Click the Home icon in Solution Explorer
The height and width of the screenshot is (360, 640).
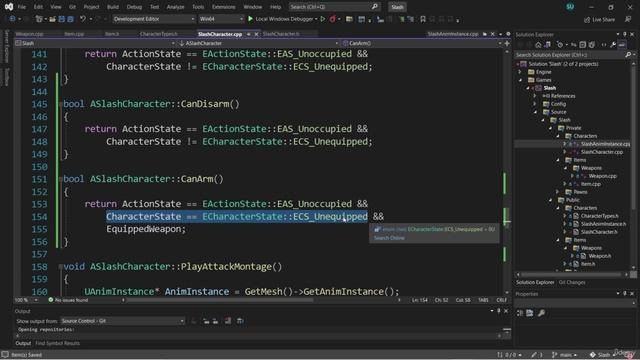[x=538, y=45]
